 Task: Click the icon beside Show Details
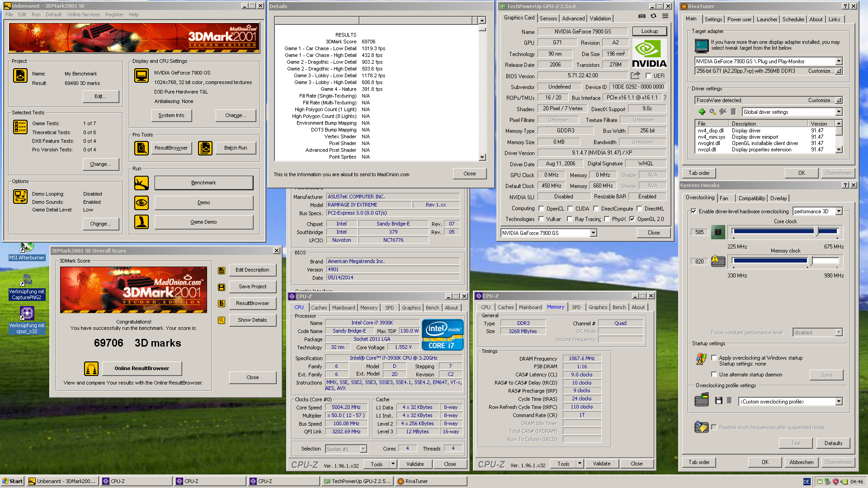222,320
